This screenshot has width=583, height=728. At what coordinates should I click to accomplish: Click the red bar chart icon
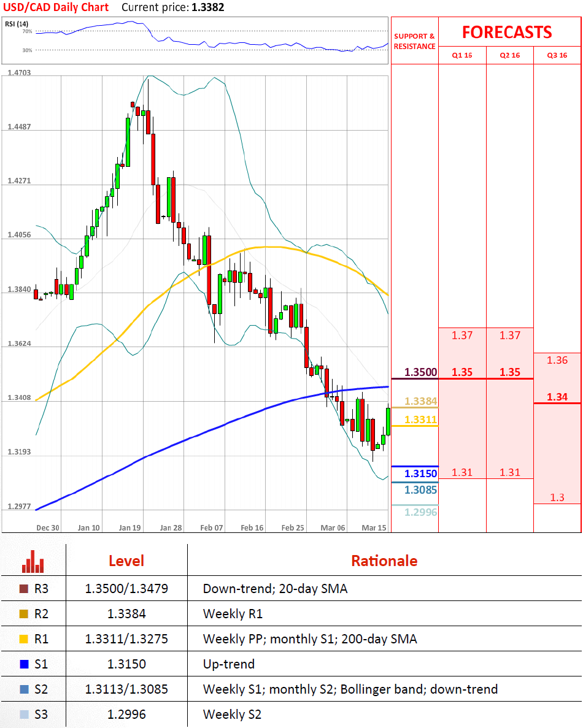[x=33, y=561]
